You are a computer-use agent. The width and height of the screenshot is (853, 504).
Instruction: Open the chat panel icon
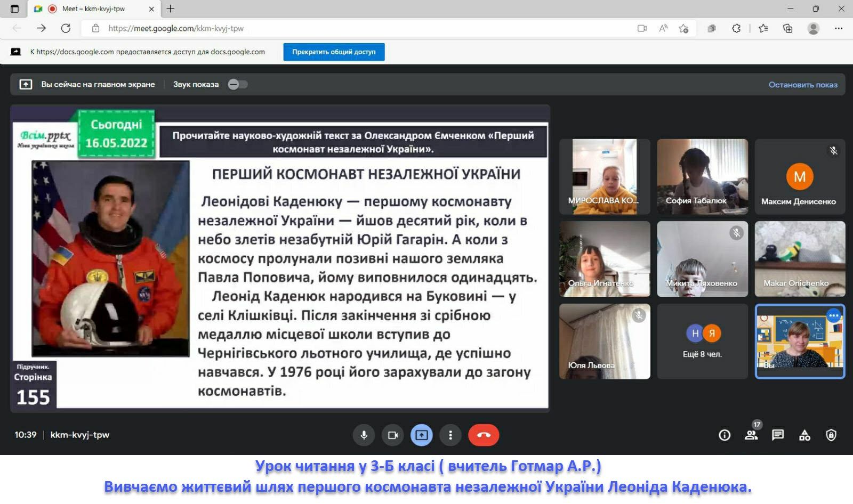click(x=778, y=435)
